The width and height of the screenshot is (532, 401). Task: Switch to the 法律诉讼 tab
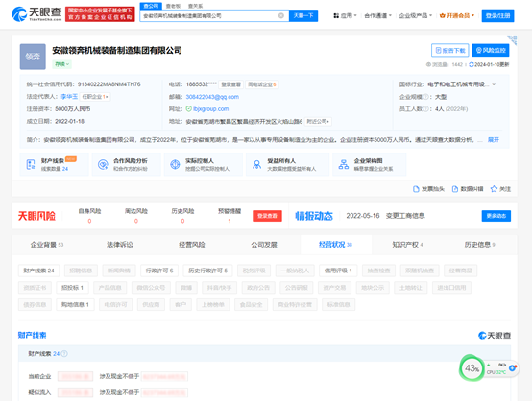pos(119,245)
